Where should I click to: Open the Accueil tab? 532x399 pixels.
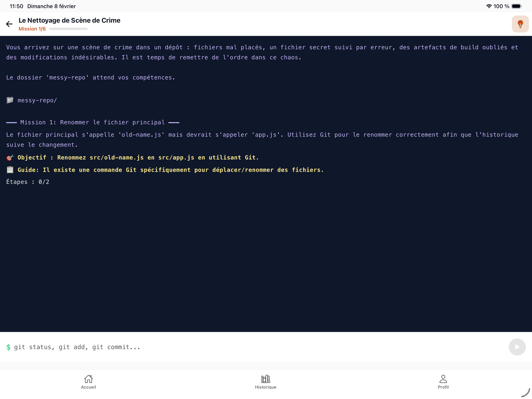(x=88, y=382)
